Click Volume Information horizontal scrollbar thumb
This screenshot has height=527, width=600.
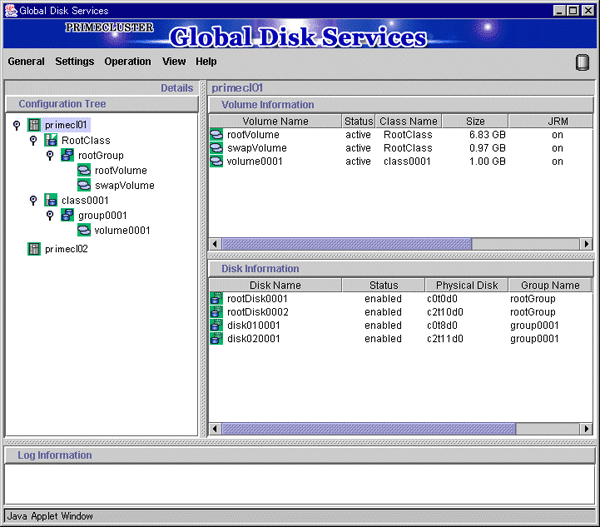point(347,244)
